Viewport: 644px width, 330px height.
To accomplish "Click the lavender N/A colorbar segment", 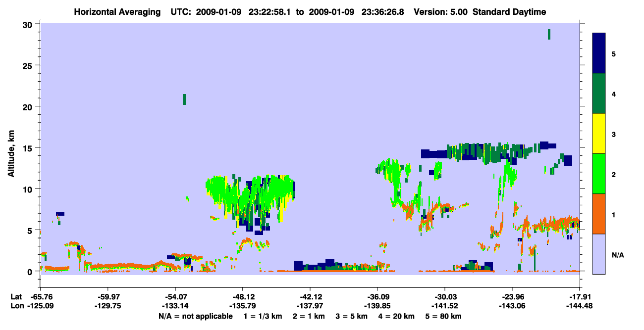I will [599, 254].
